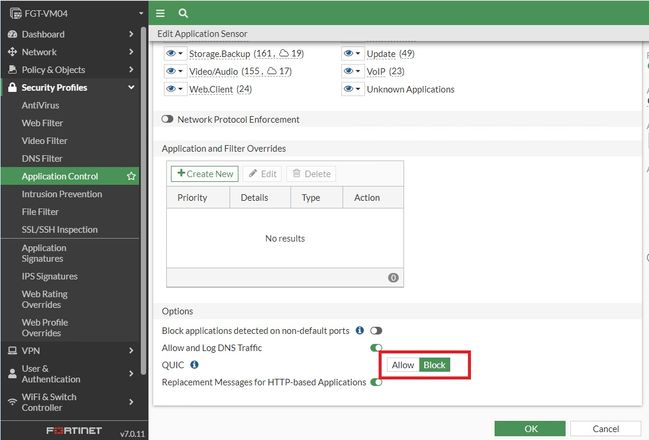Toggle Allow and Log DNS Traffic switch

click(x=376, y=347)
